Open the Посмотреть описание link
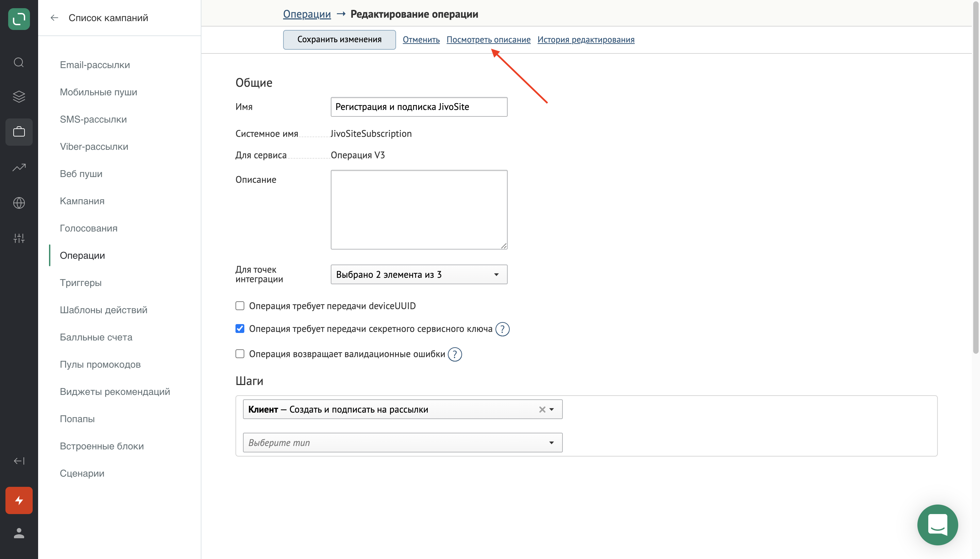Image resolution: width=980 pixels, height=559 pixels. pos(488,39)
